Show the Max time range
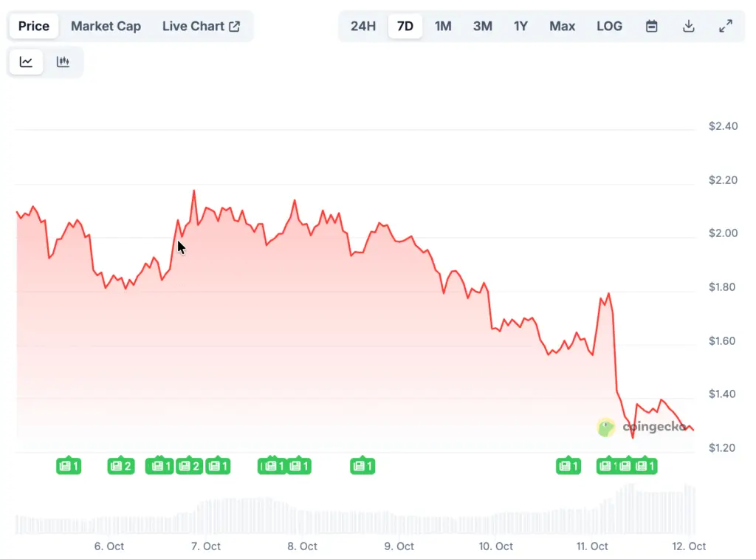 pos(562,27)
